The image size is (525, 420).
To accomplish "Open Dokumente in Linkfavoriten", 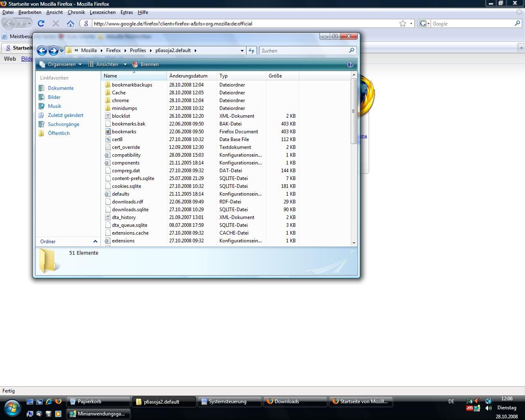I will [61, 88].
